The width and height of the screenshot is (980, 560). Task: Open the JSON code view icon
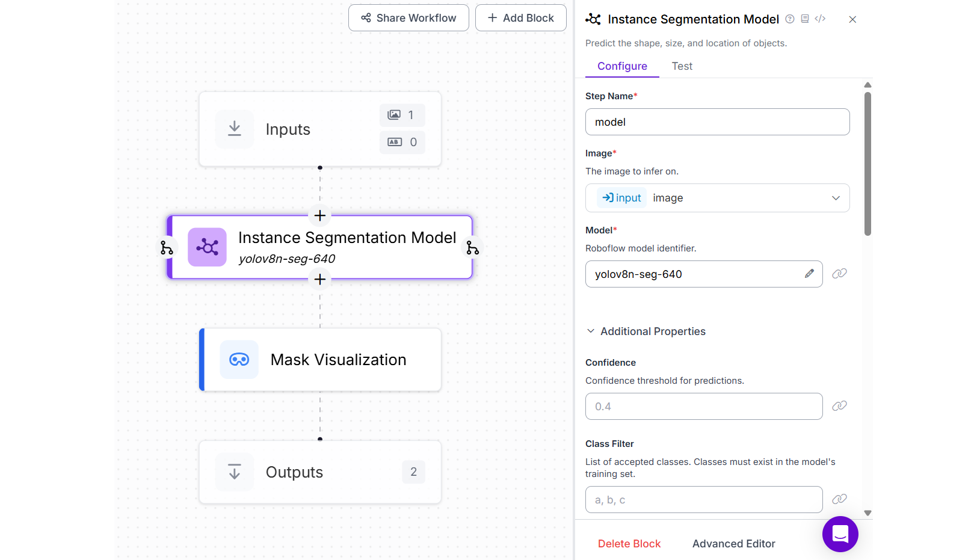(x=820, y=19)
